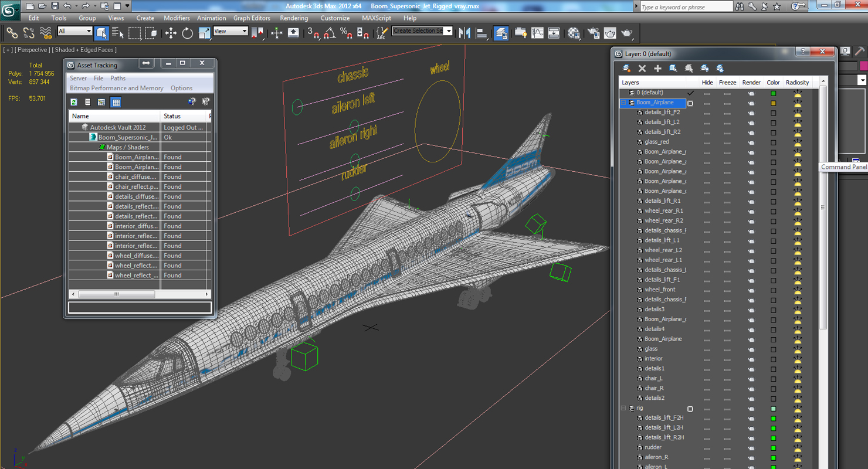Image resolution: width=868 pixels, height=469 pixels.
Task: Activate the Select and Rotate tool
Action: 187,33
